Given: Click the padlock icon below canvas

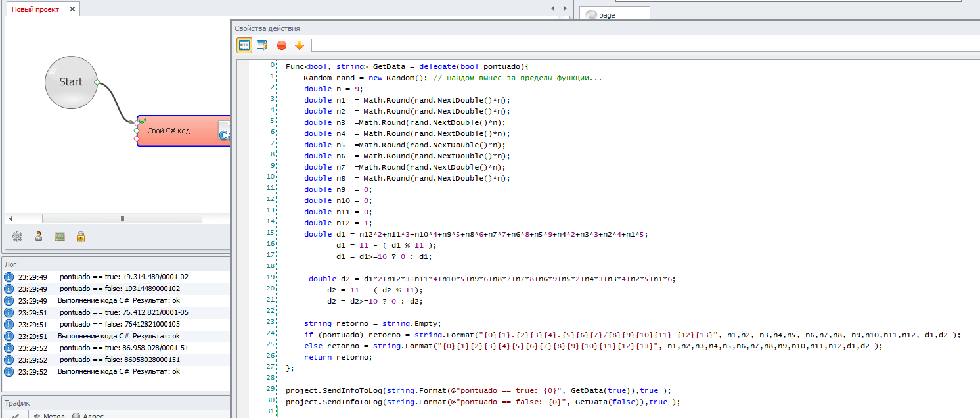Looking at the screenshot, I should pyautogui.click(x=81, y=237).
